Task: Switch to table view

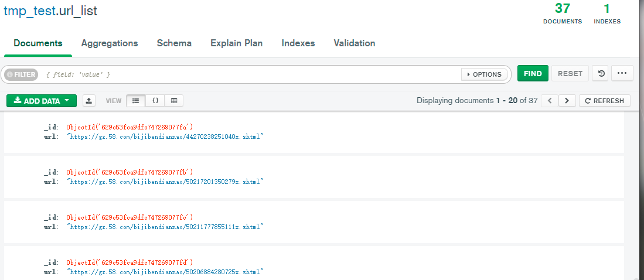Action: (x=174, y=101)
